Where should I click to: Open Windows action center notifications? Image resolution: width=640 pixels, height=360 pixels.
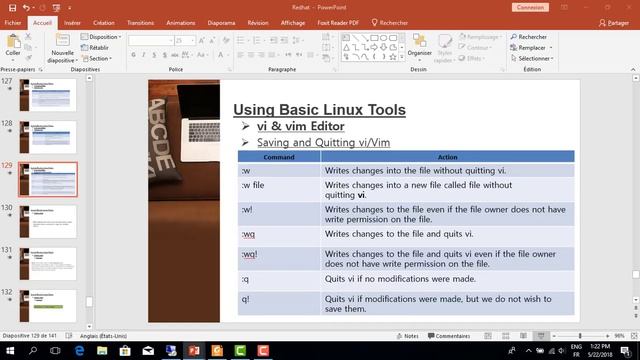(625, 351)
